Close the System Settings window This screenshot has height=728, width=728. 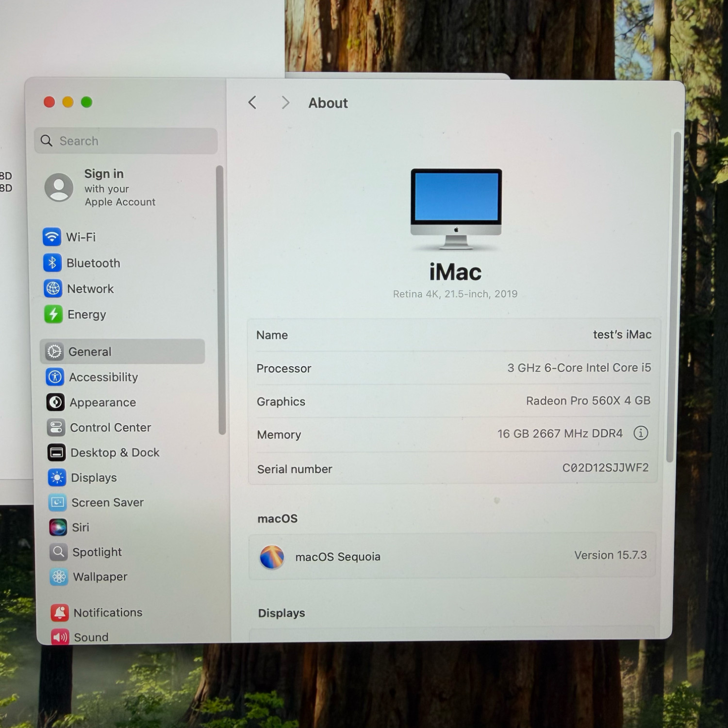tap(49, 102)
